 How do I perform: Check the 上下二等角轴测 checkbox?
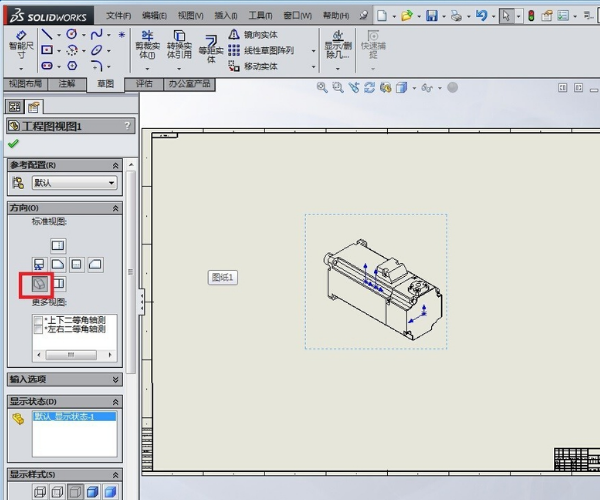coord(39,320)
